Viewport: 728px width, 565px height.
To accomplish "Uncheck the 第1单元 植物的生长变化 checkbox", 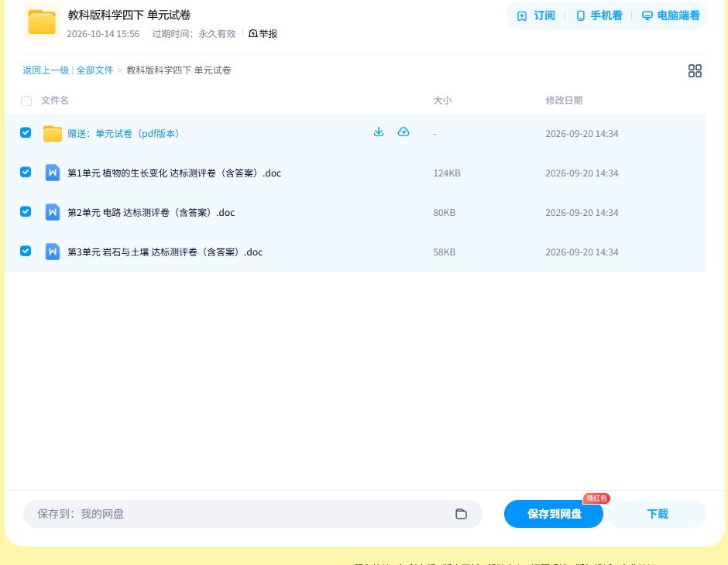I will click(x=26, y=172).
